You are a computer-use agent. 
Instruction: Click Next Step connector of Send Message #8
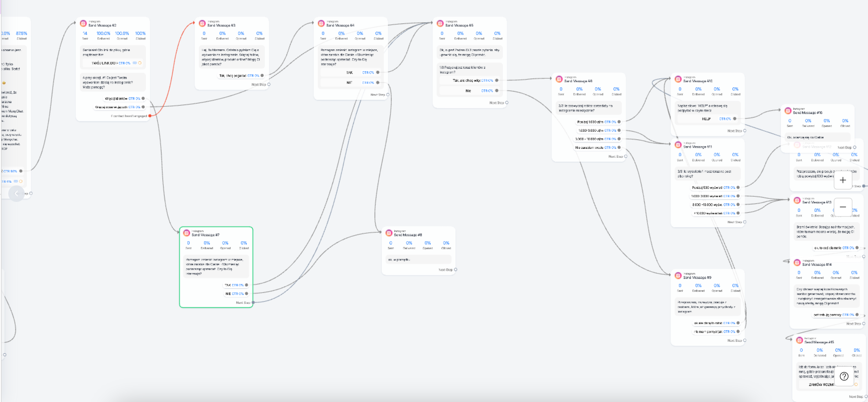[x=455, y=270]
